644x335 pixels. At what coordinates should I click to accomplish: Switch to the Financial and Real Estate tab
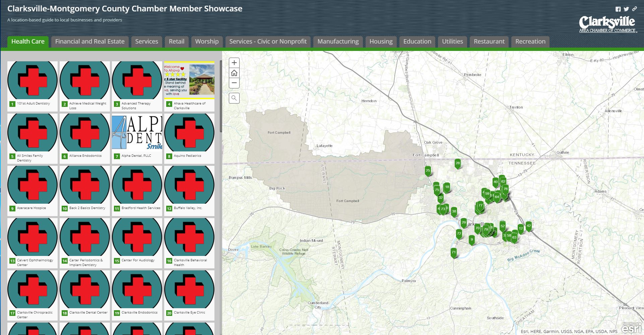coord(90,42)
